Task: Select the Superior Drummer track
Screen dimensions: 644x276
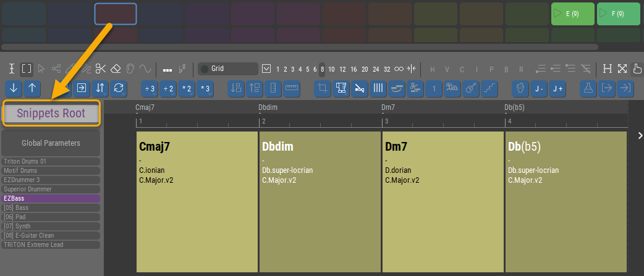Action: [51, 190]
